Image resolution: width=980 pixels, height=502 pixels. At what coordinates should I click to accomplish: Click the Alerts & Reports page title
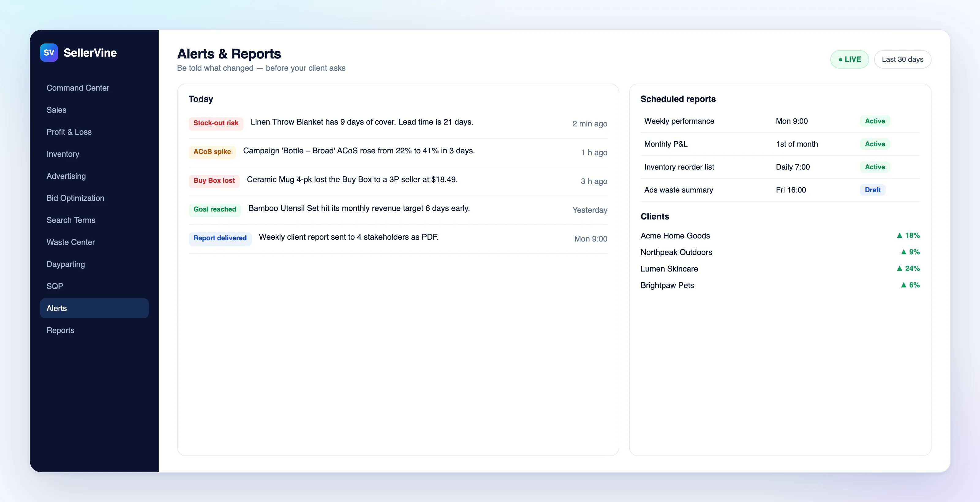click(x=229, y=54)
